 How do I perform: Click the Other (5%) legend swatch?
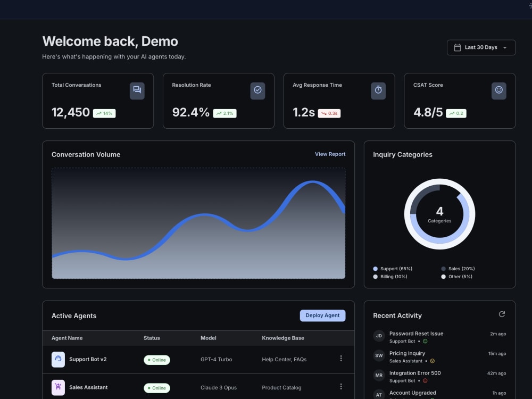(443, 277)
